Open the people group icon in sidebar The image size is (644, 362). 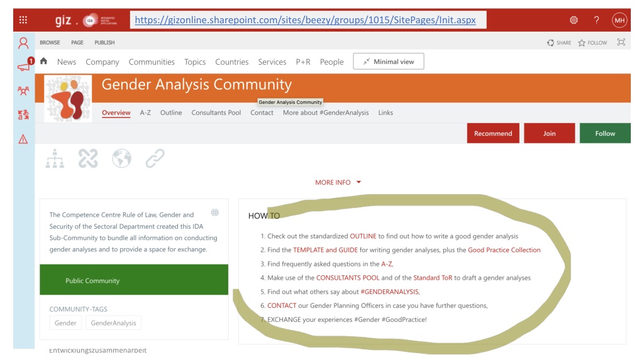(x=23, y=90)
